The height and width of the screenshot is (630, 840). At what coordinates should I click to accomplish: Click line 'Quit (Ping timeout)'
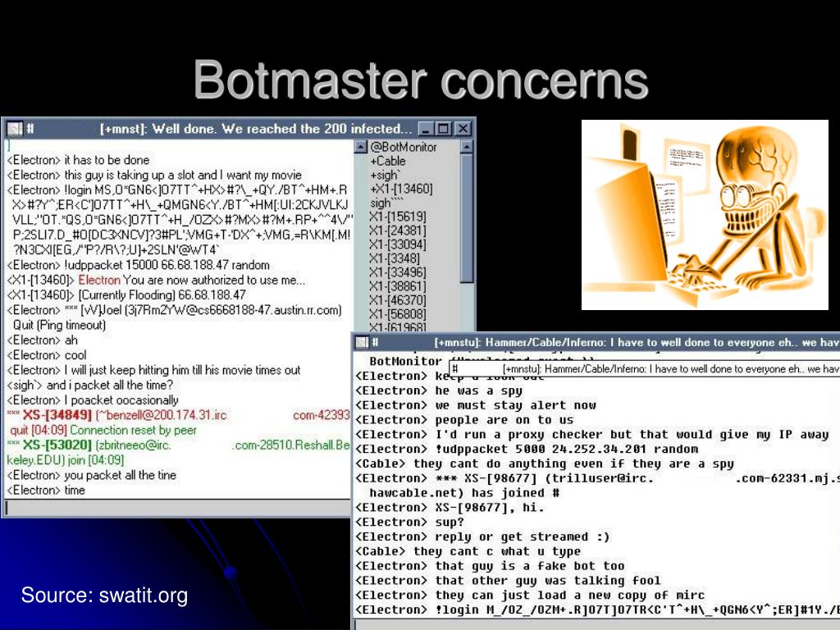(x=59, y=325)
